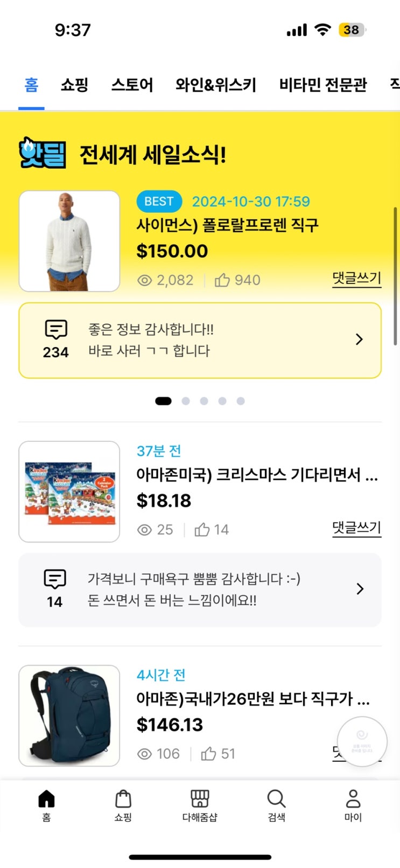Image resolution: width=400 pixels, height=868 pixels.
Task: Tap the 홈 home icon in bottom bar
Action: [46, 798]
